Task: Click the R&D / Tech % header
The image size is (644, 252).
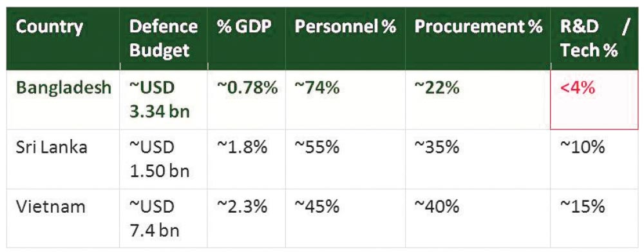Action: pyautogui.click(x=594, y=39)
